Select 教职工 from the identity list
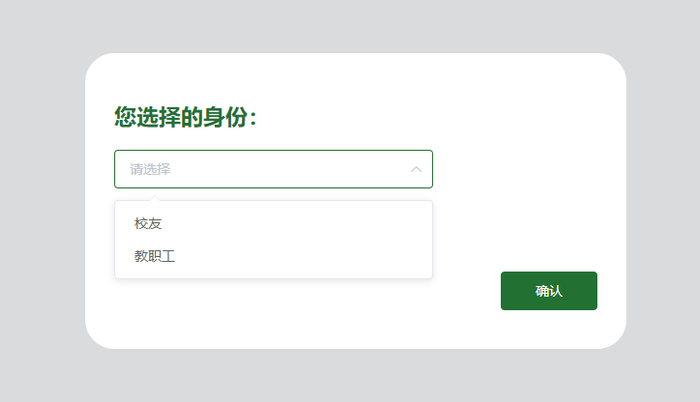This screenshot has width=700, height=402. pos(155,256)
